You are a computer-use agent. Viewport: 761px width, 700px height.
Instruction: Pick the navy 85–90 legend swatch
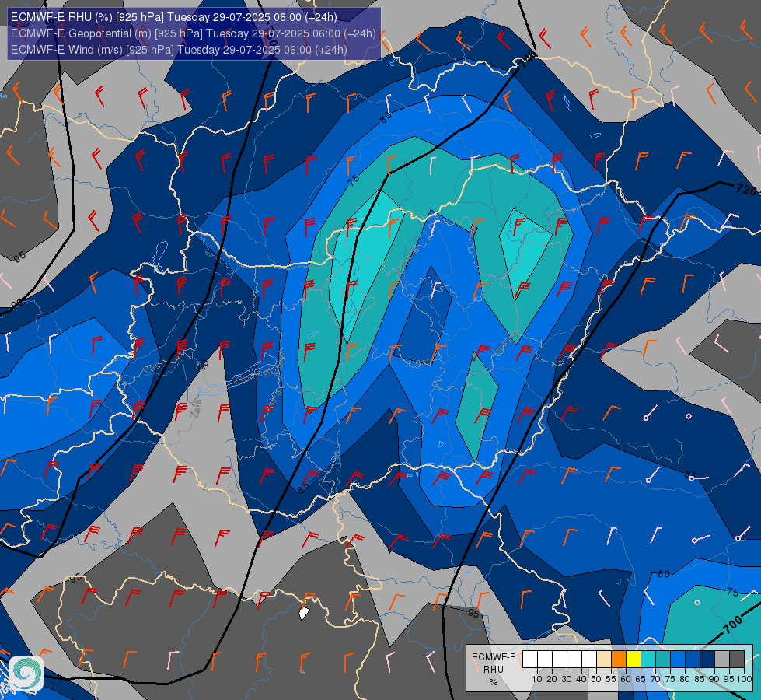[707, 659]
